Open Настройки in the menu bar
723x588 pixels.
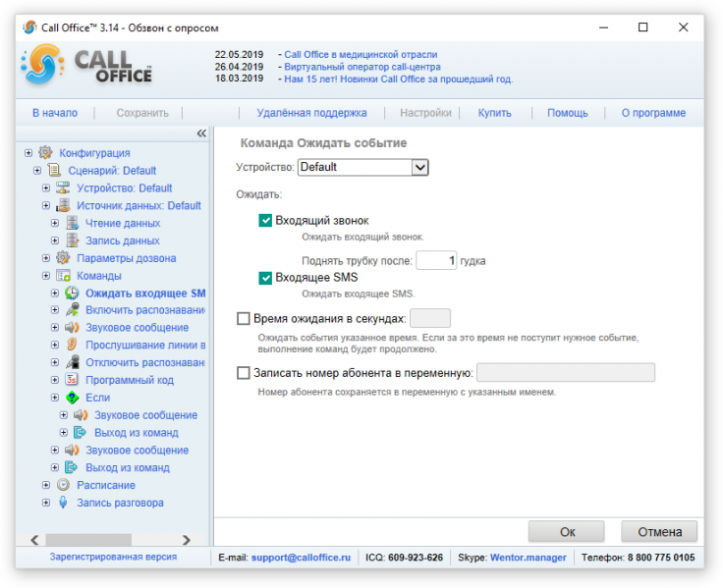point(425,113)
